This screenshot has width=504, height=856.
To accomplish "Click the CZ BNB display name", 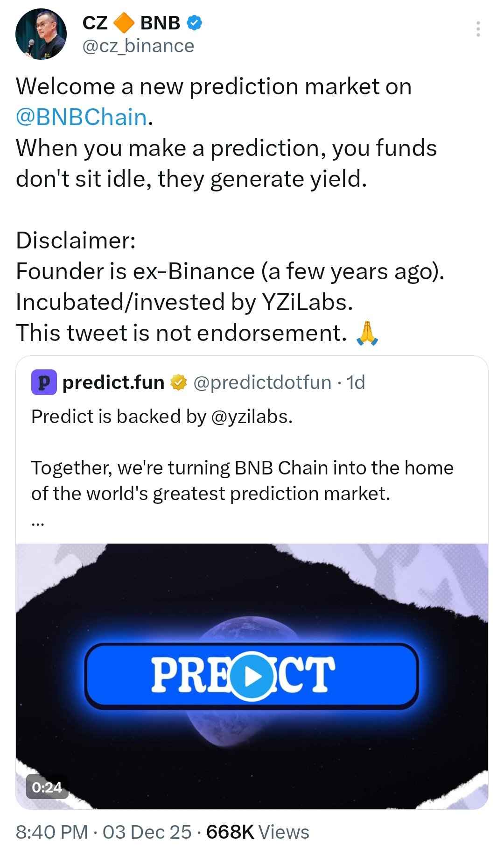I will (x=132, y=22).
